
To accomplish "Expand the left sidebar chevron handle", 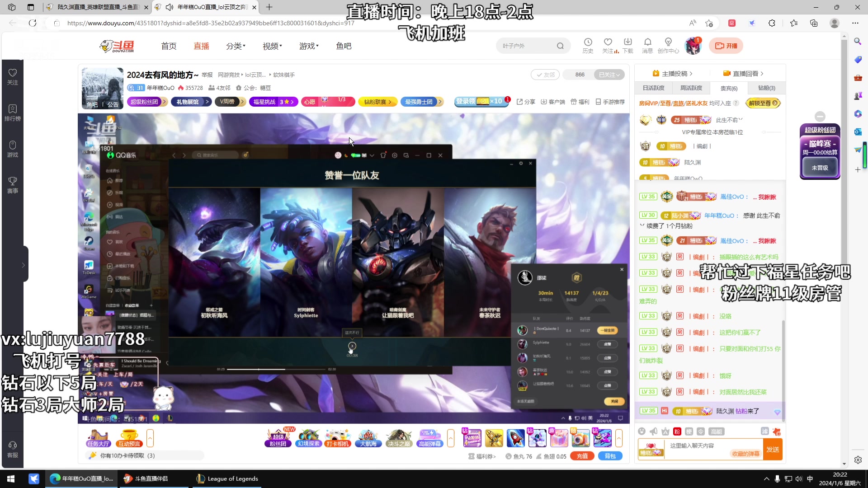I will pyautogui.click(x=24, y=265).
